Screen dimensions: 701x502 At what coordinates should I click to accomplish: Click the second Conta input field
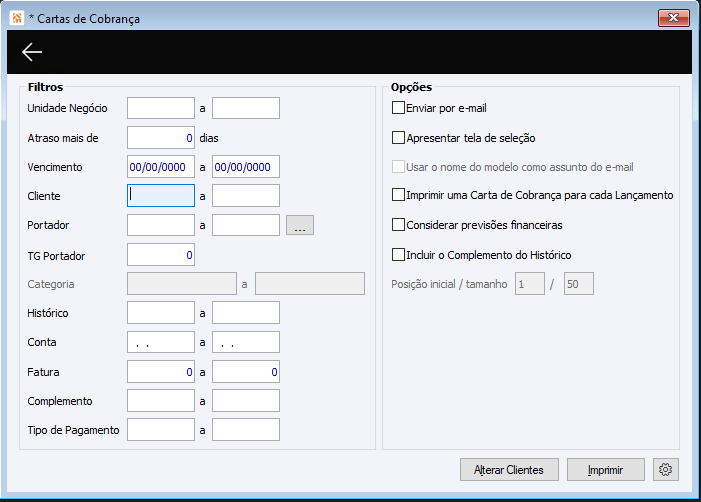[246, 343]
